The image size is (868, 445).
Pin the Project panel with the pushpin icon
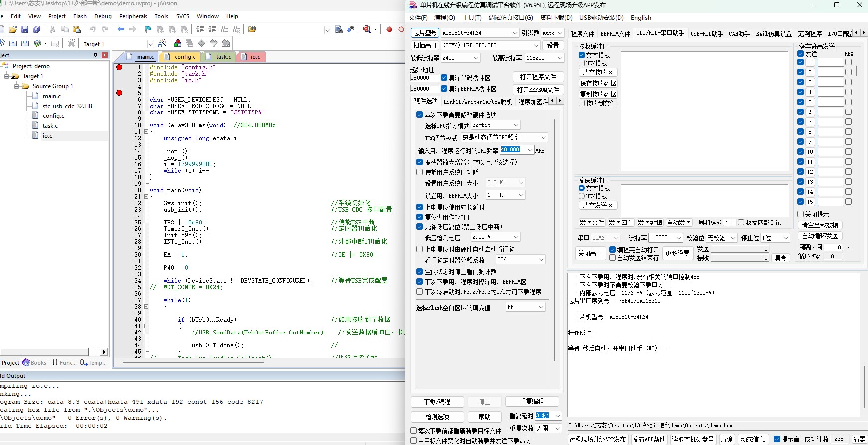95,55
